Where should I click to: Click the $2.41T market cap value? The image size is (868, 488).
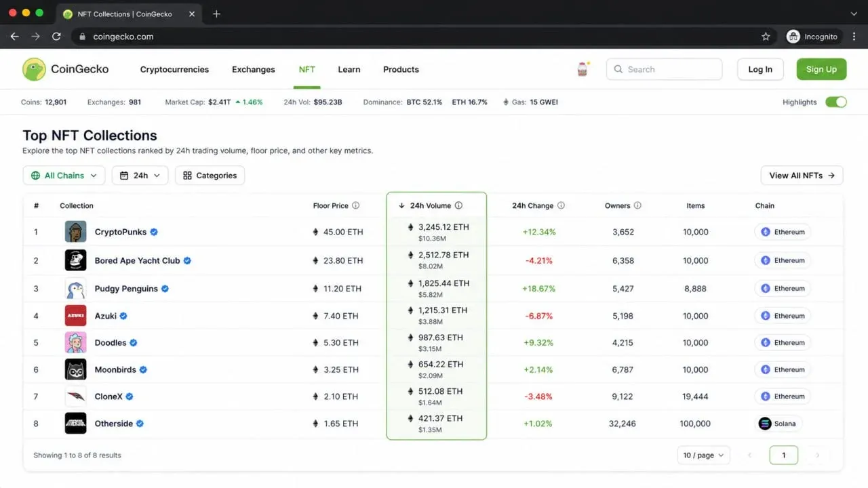tap(220, 102)
